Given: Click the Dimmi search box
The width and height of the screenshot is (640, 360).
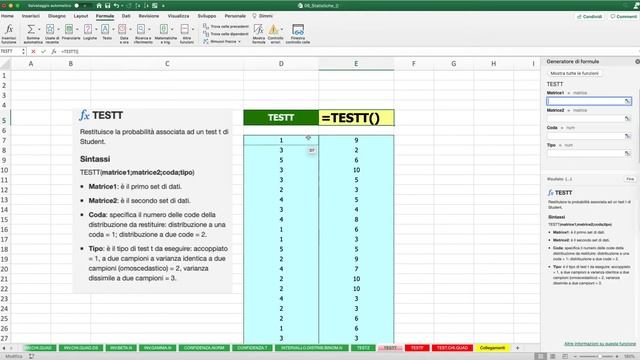Looking at the screenshot, I should 263,16.
